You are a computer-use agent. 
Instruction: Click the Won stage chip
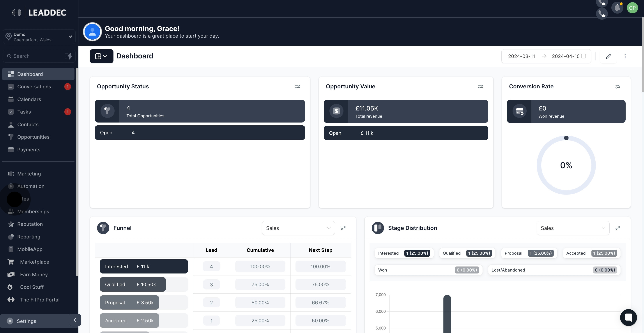click(x=428, y=270)
